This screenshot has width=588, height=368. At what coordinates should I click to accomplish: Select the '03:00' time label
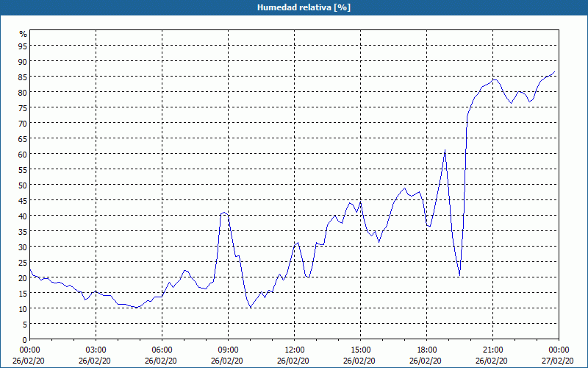coord(96,350)
